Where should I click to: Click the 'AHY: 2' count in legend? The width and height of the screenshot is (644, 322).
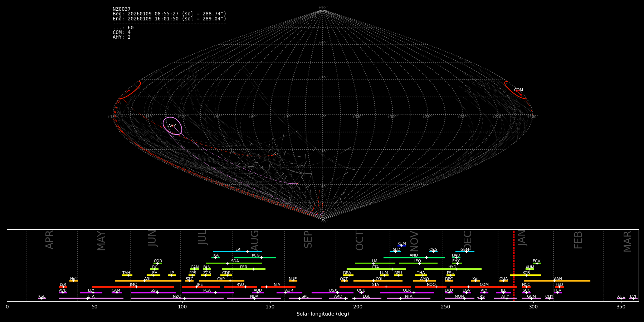tap(122, 37)
